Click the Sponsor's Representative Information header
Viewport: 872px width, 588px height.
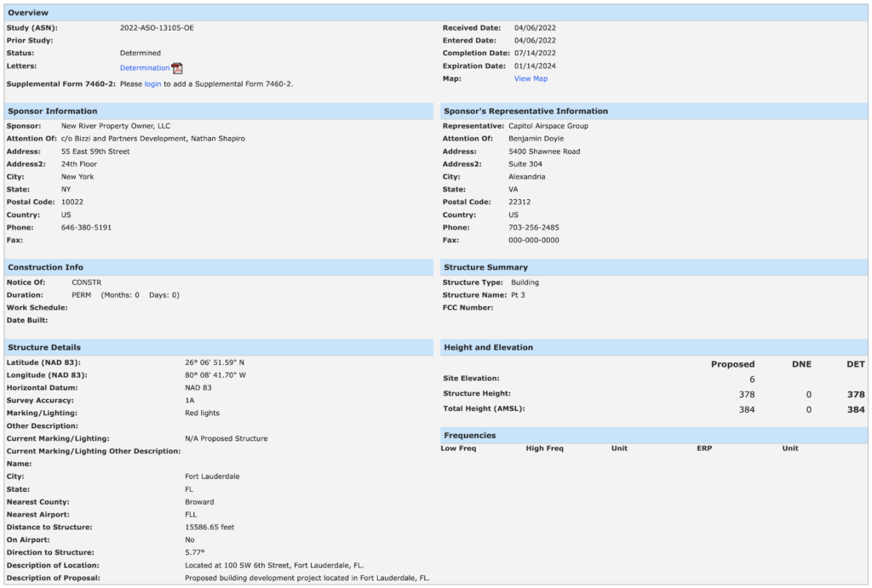(x=525, y=111)
